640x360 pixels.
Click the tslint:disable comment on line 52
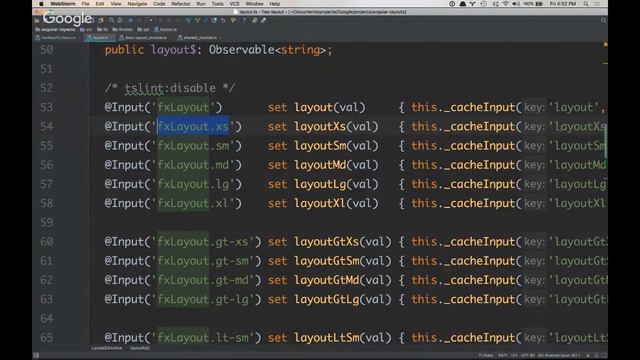point(169,88)
